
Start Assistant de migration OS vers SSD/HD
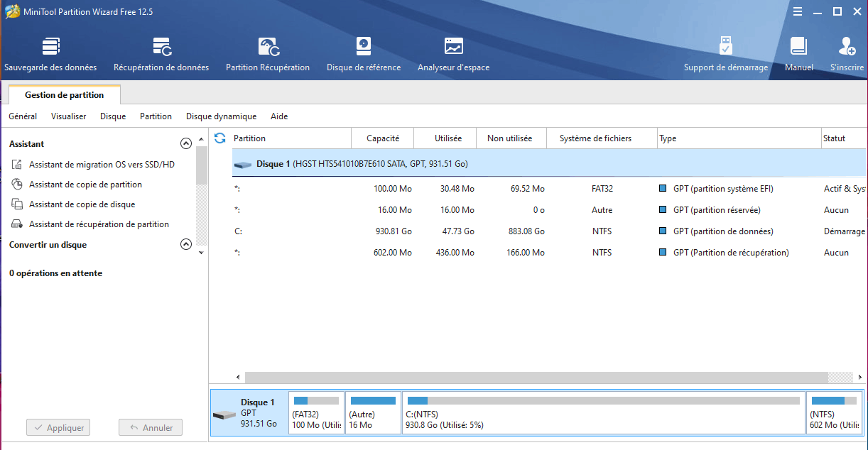[102, 165]
